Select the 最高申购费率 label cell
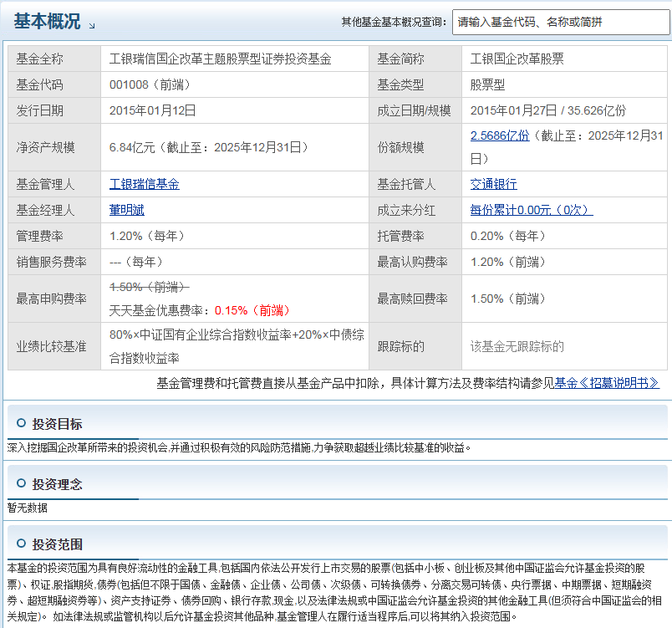The width and height of the screenshot is (672, 628). tap(54, 299)
